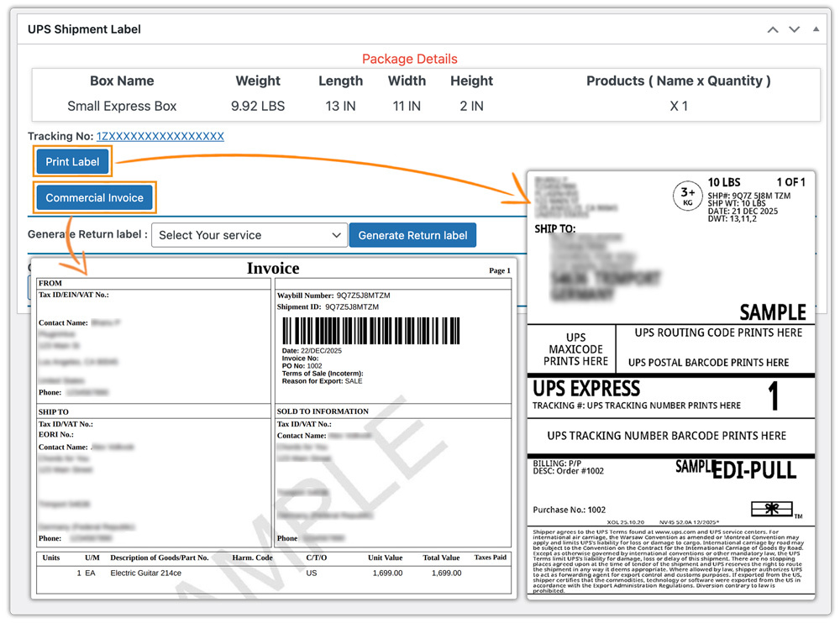Viewport: 840px width, 623px height.
Task: Collapse the UPS Shipment Label panel
Action: [814, 29]
